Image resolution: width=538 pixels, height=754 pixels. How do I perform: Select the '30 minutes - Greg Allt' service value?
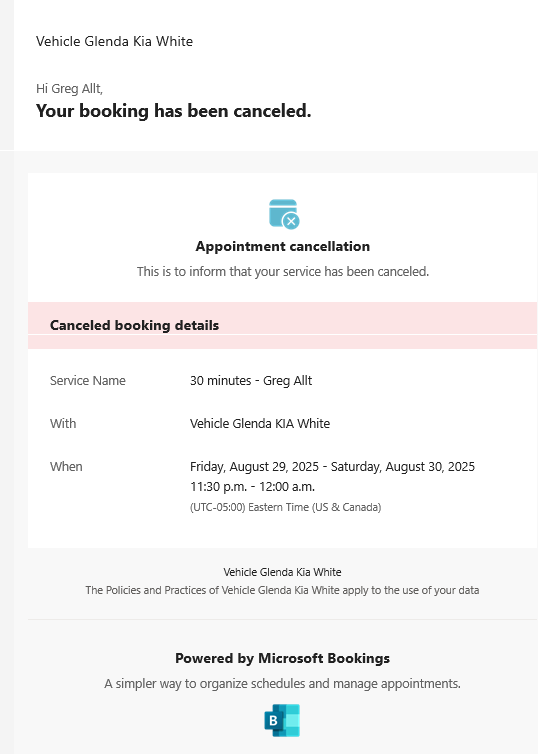(251, 381)
